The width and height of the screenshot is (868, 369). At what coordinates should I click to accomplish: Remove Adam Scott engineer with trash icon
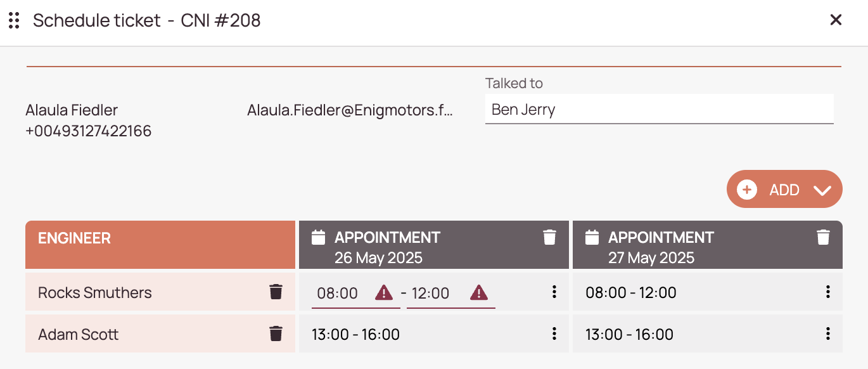pos(276,334)
